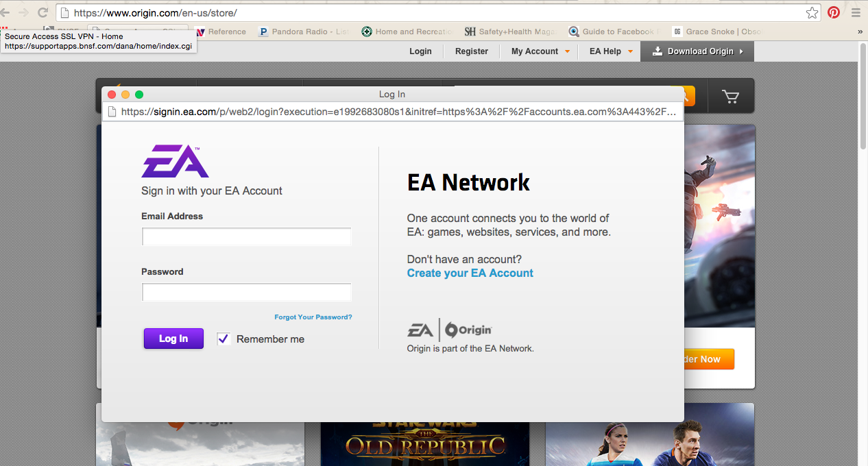Click the orange Order Now button
This screenshot has height=466, width=868.
[709, 359]
